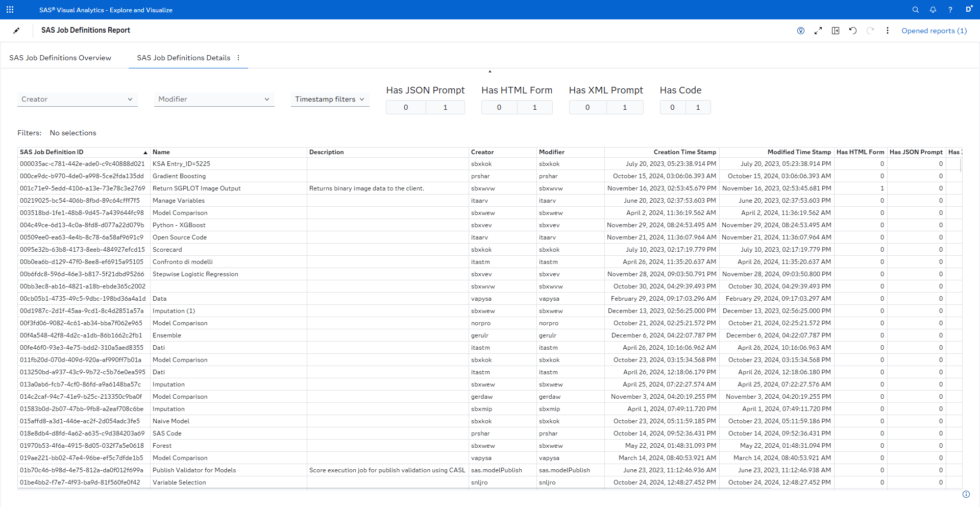This screenshot has width=980, height=507.
Task: Click the edit report pencil icon
Action: 16,31
